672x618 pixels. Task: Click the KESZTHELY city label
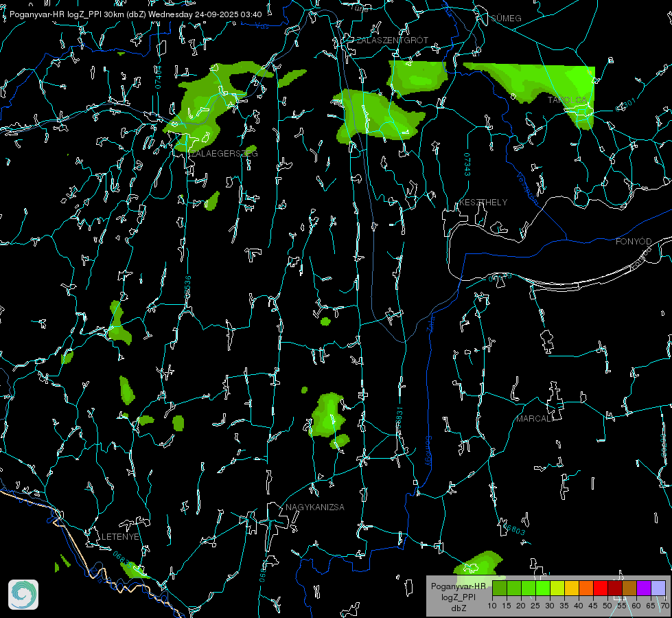pyautogui.click(x=483, y=203)
